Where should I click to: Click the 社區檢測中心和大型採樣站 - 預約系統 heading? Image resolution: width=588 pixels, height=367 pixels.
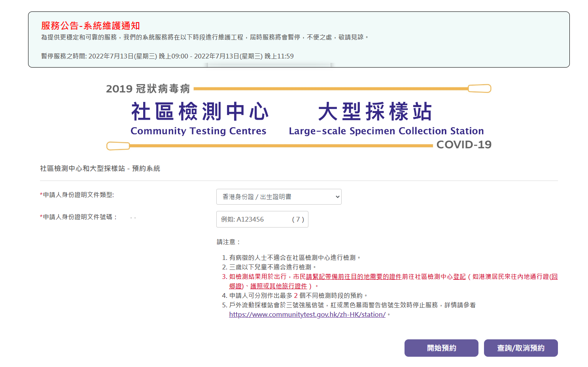coord(100,169)
